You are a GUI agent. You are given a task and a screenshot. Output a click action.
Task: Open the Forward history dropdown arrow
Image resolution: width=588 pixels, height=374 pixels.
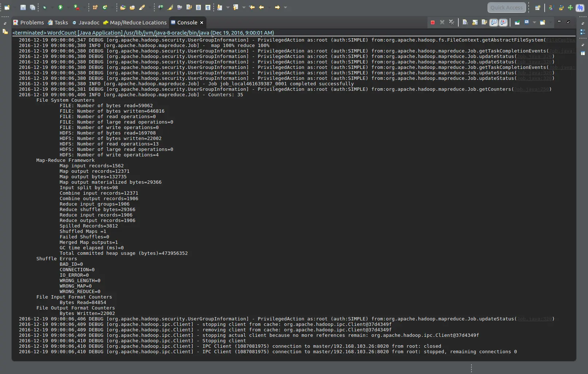285,7
